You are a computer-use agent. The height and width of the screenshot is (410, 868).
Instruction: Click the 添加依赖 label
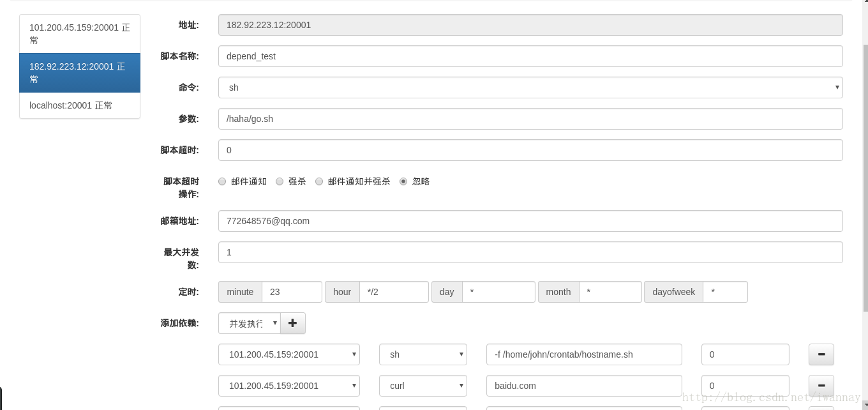[x=179, y=323]
